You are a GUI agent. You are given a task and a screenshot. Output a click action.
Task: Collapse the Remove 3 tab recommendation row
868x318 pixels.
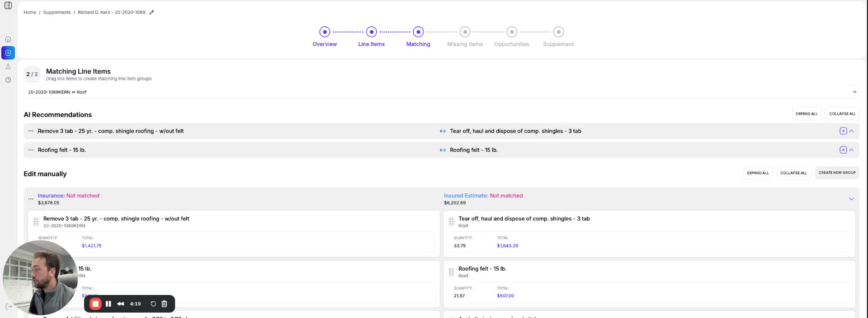(852, 131)
